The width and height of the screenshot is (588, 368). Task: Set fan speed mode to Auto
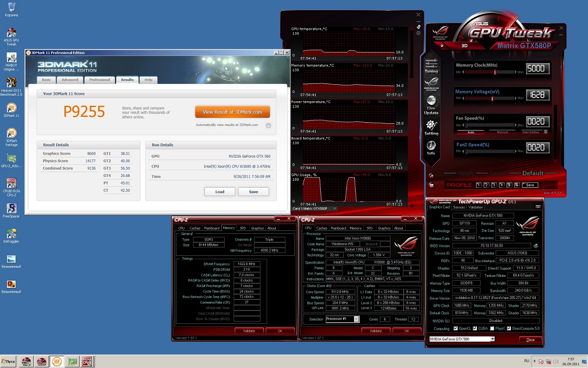click(x=471, y=132)
